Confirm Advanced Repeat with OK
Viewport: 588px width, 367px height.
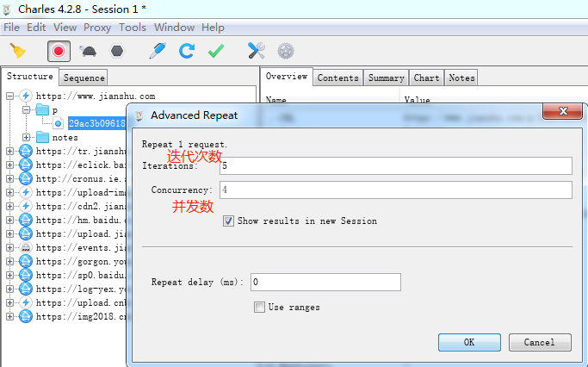click(469, 342)
